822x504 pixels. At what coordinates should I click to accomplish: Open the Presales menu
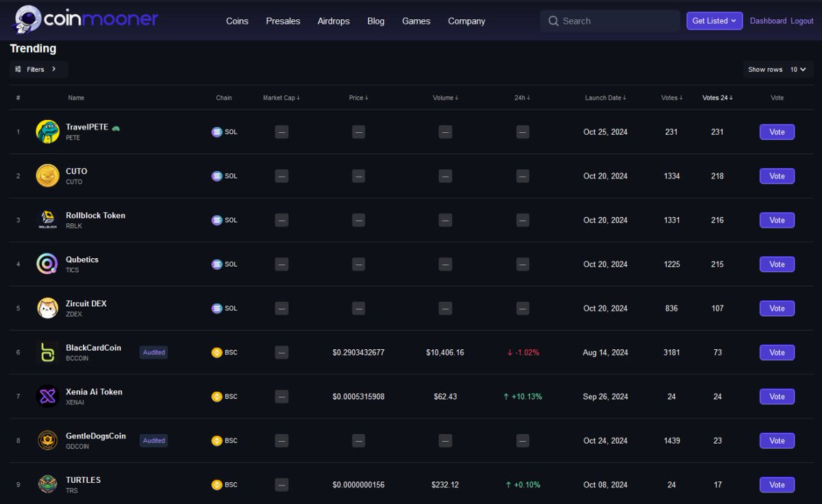click(283, 21)
